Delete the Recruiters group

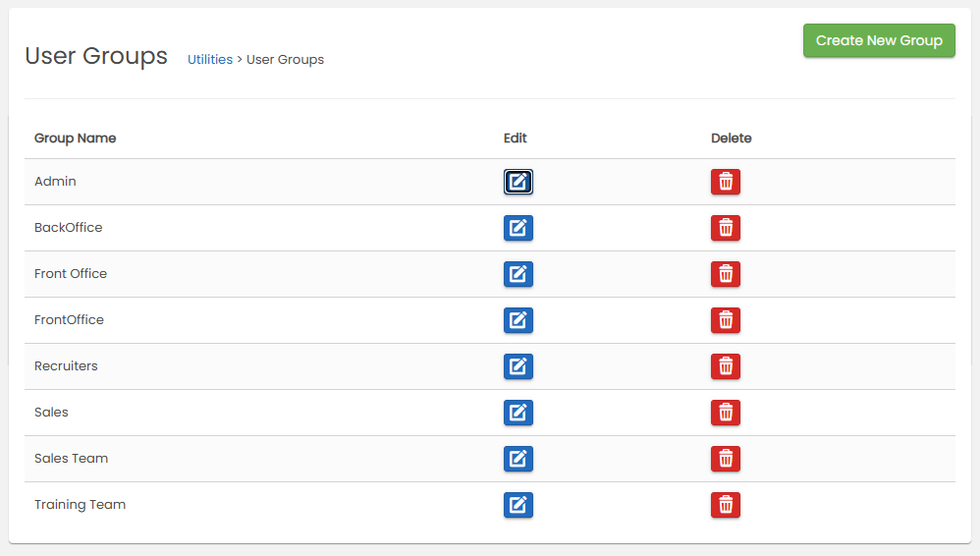coord(726,366)
